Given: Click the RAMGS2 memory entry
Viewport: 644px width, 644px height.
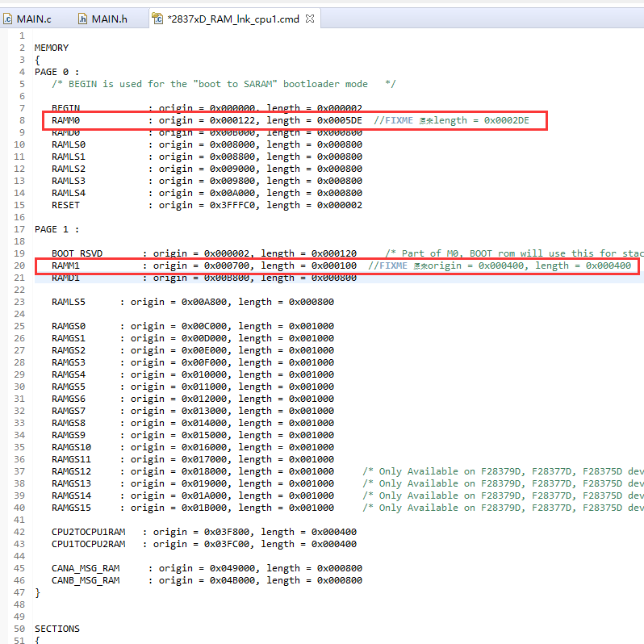Looking at the screenshot, I should coord(69,350).
